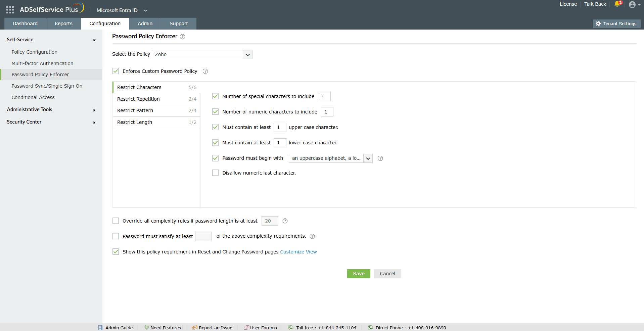Uncheck Number of numeric characters to include
The image size is (644, 331).
click(216, 112)
